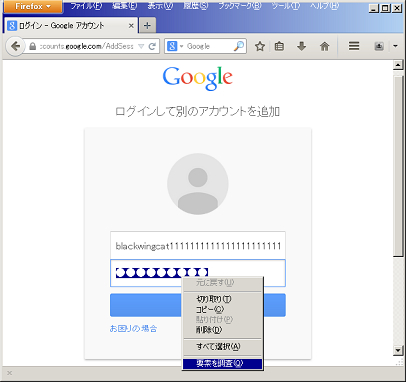This screenshot has width=406, height=382.
Task: Open the 編集 menu
Action: [124, 6]
